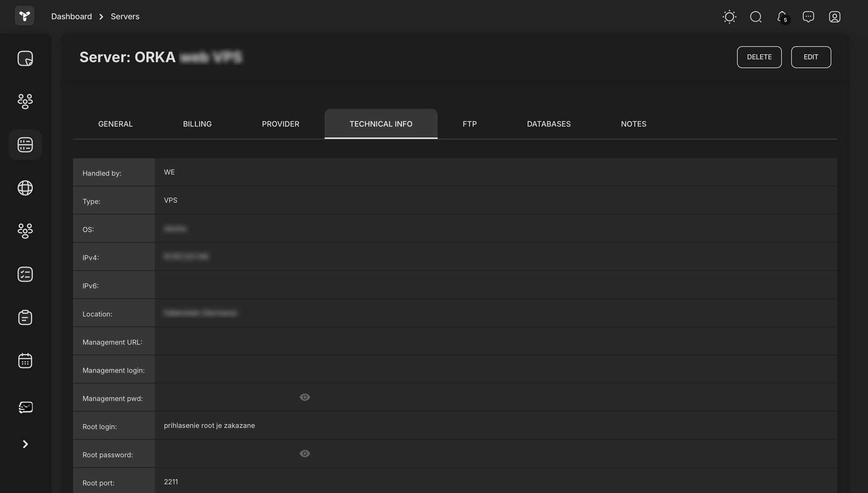Open the chat messages icon
Image resolution: width=868 pixels, height=493 pixels.
click(x=808, y=17)
